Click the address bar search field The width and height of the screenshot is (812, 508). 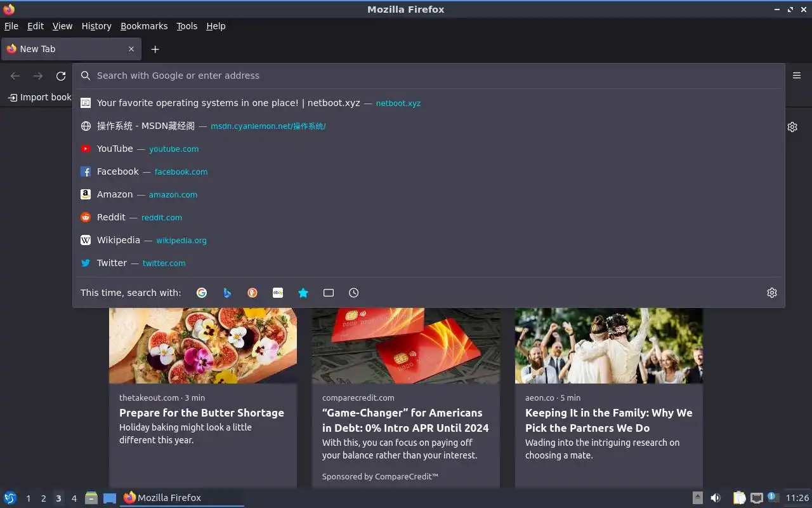(x=429, y=76)
